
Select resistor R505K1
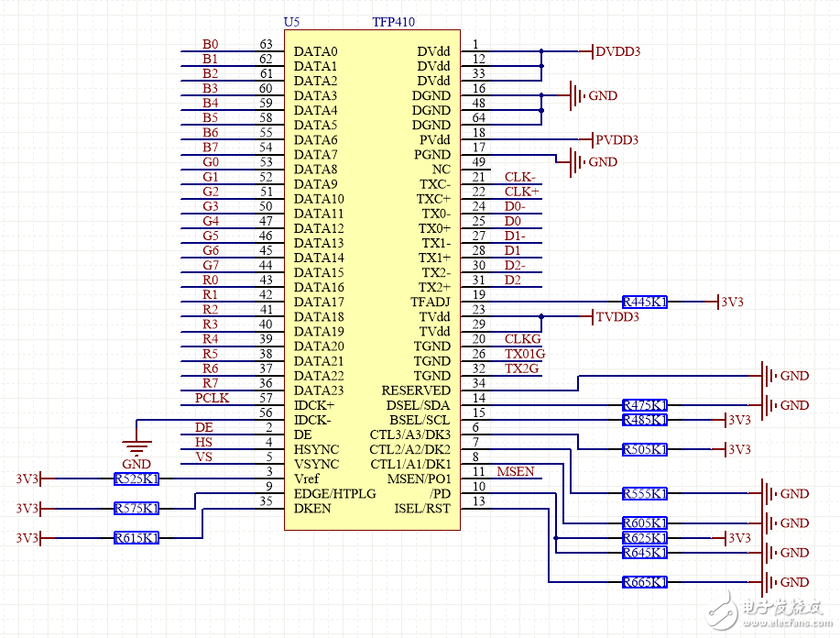645,449
